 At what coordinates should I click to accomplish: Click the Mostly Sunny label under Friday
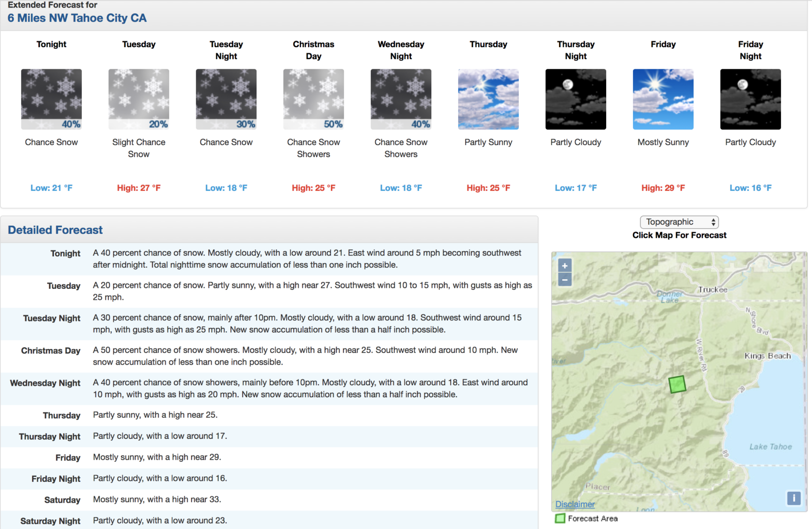[x=663, y=142]
